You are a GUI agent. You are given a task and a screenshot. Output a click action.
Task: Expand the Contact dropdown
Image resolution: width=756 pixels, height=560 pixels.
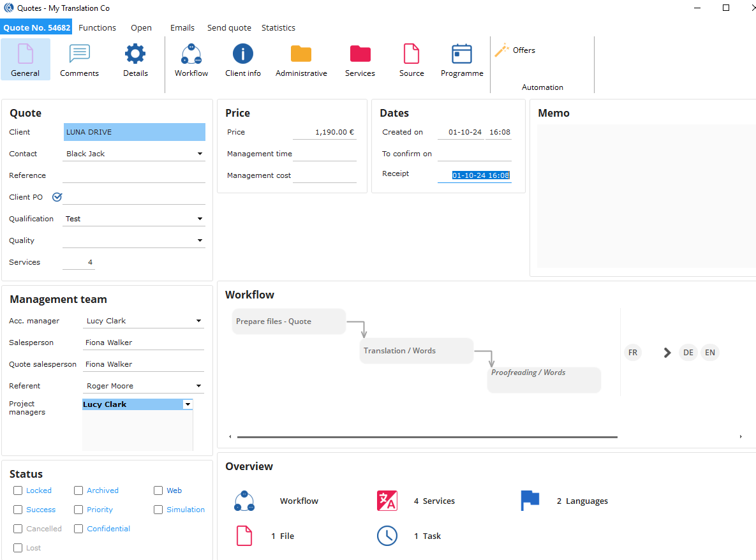[200, 154]
